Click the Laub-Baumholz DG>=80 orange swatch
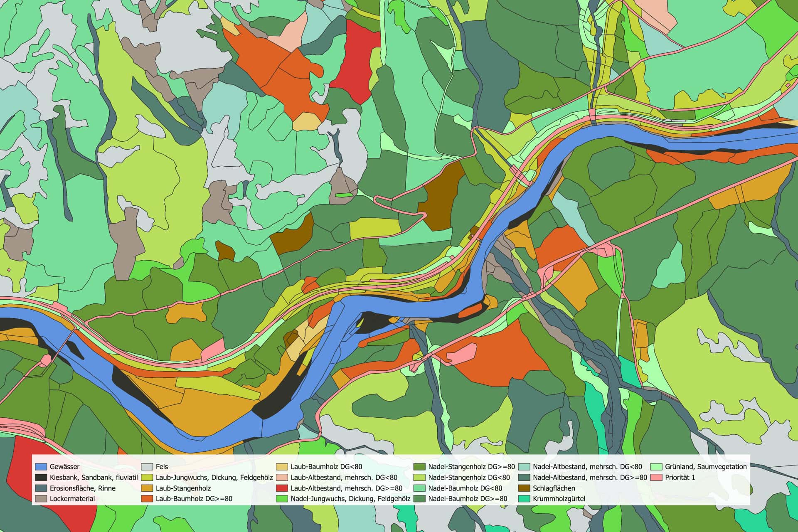 (147, 499)
